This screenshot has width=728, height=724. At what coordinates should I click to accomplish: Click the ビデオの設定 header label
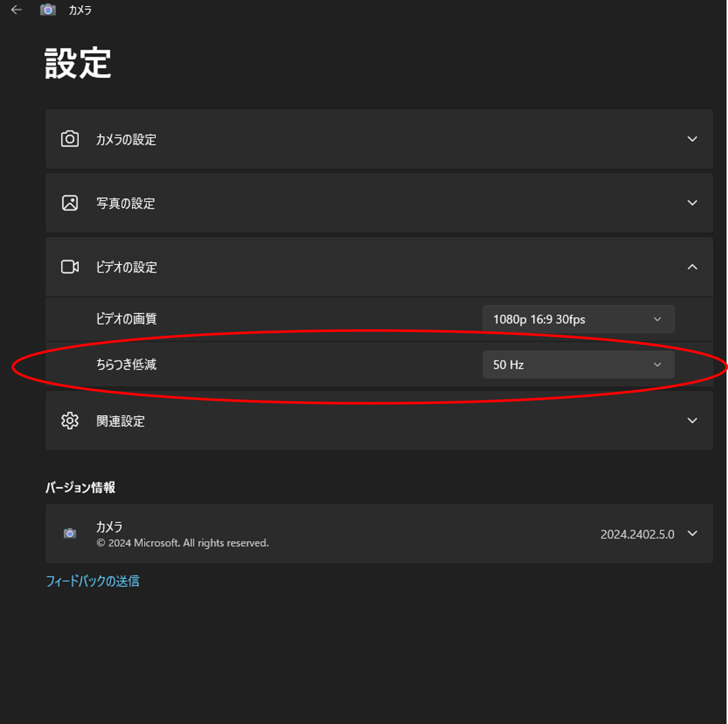(x=126, y=267)
